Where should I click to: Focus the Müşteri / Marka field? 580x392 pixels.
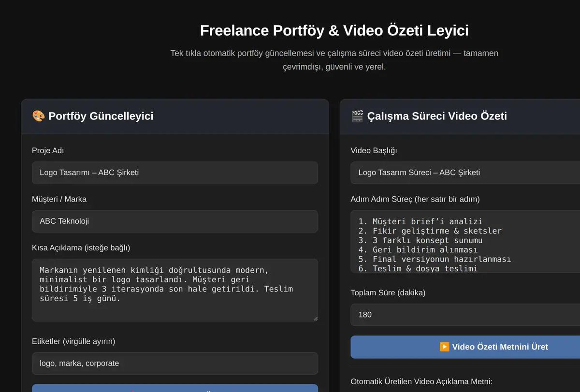pyautogui.click(x=175, y=221)
